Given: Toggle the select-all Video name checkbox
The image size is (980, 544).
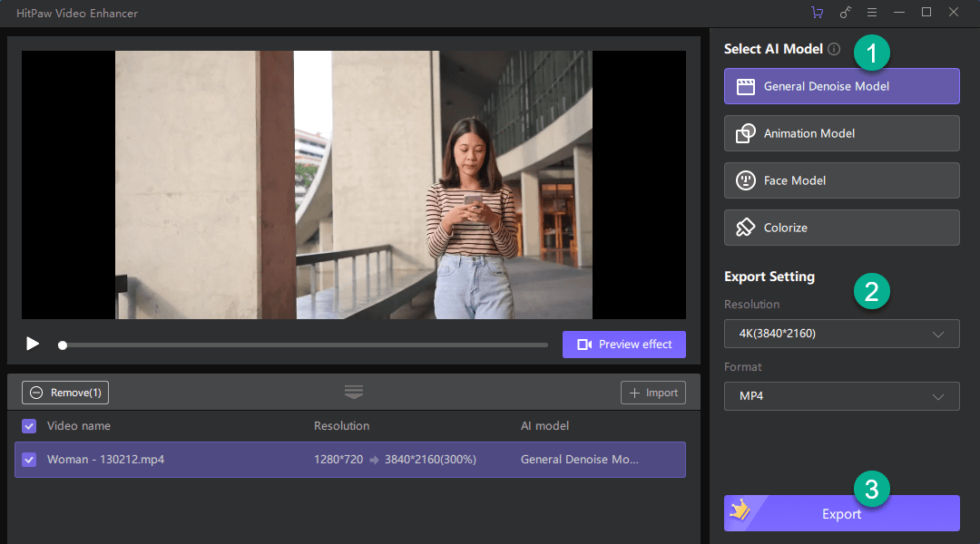Looking at the screenshot, I should point(29,426).
